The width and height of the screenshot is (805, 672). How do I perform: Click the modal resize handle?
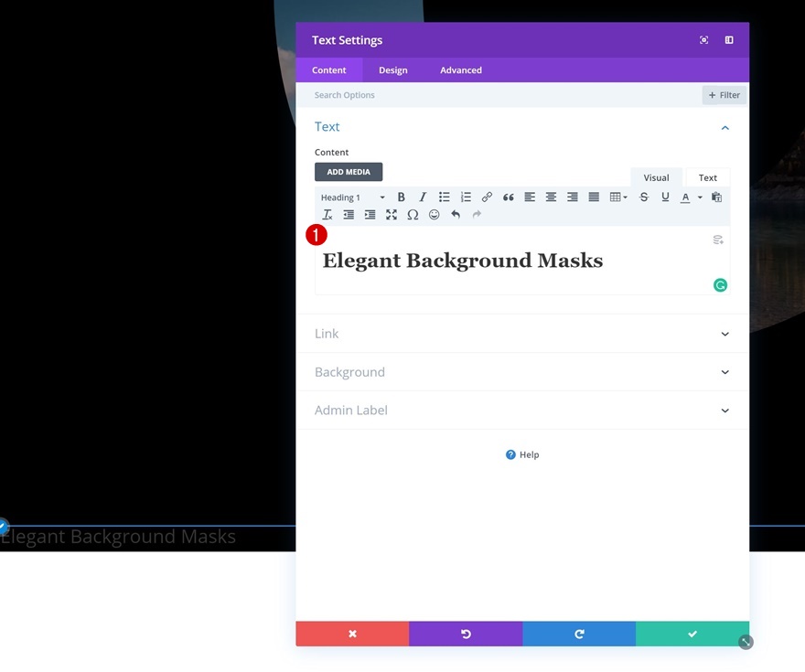[746, 642]
